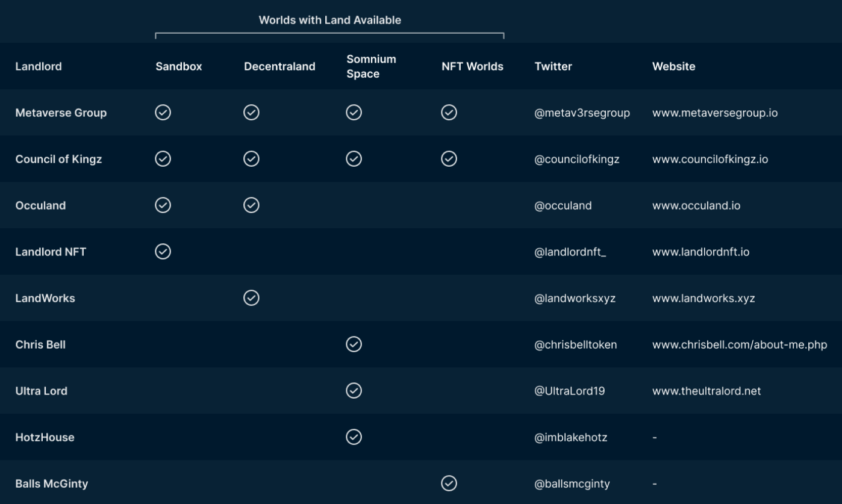Toggle Council of Kingz's Somnium Space mark
Image resolution: width=842 pixels, height=504 pixels.
(354, 158)
